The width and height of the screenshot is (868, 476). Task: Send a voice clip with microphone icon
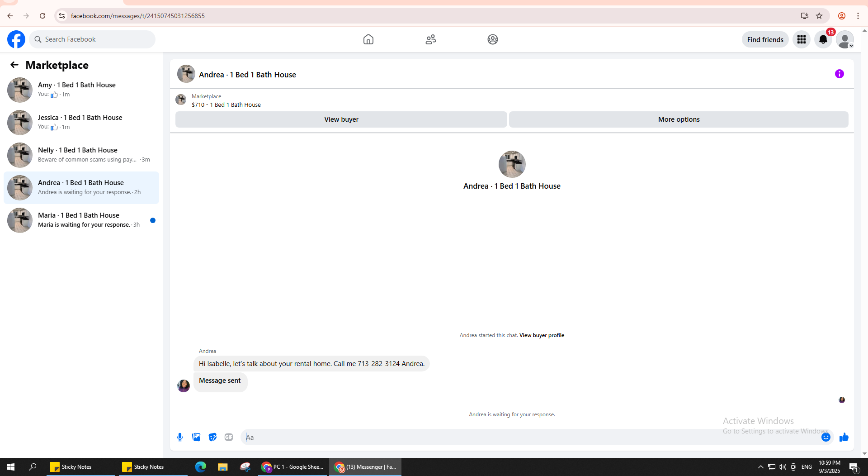180,437
